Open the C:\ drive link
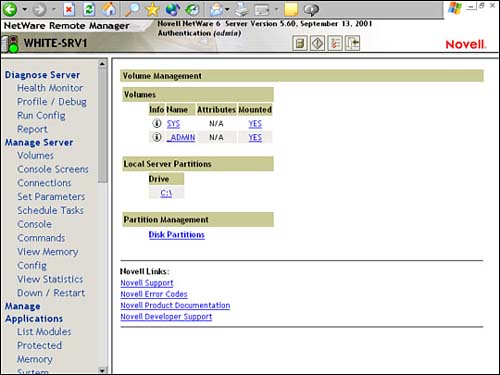 (166, 193)
